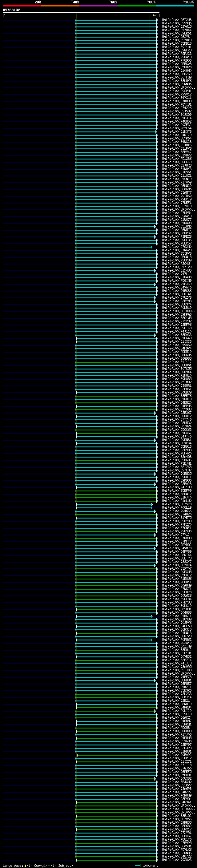
Task: Select hit label UniRef100_C2EBS1
Action: click(x=176, y=389)
